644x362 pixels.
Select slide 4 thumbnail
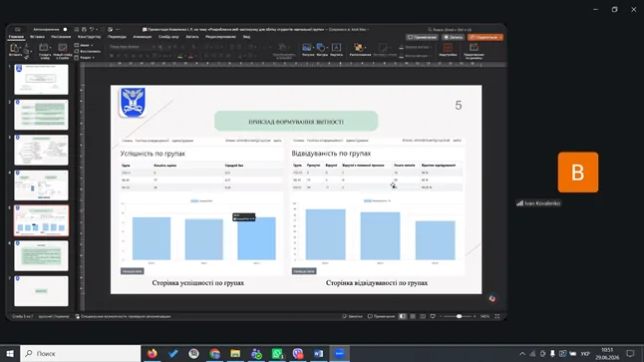[x=41, y=185]
